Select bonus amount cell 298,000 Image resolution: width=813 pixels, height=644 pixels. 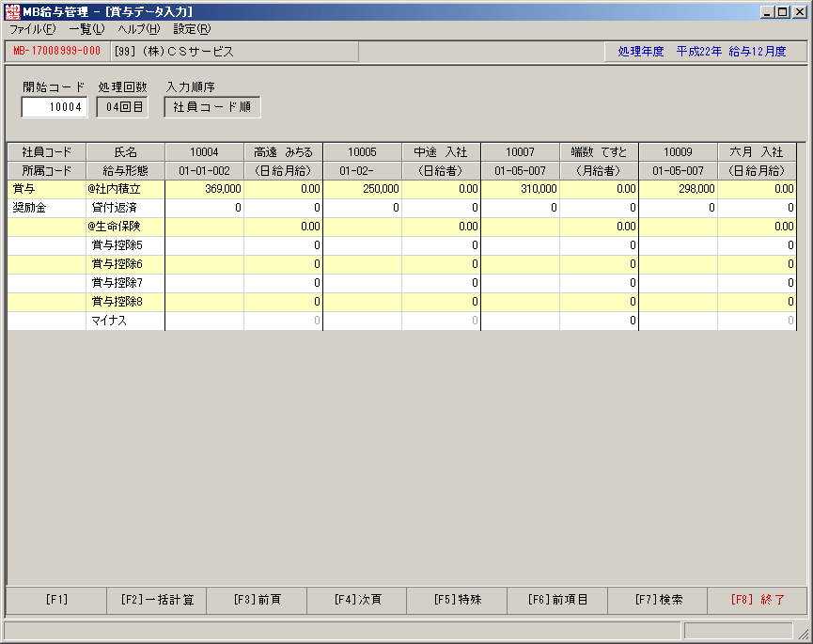click(679, 189)
